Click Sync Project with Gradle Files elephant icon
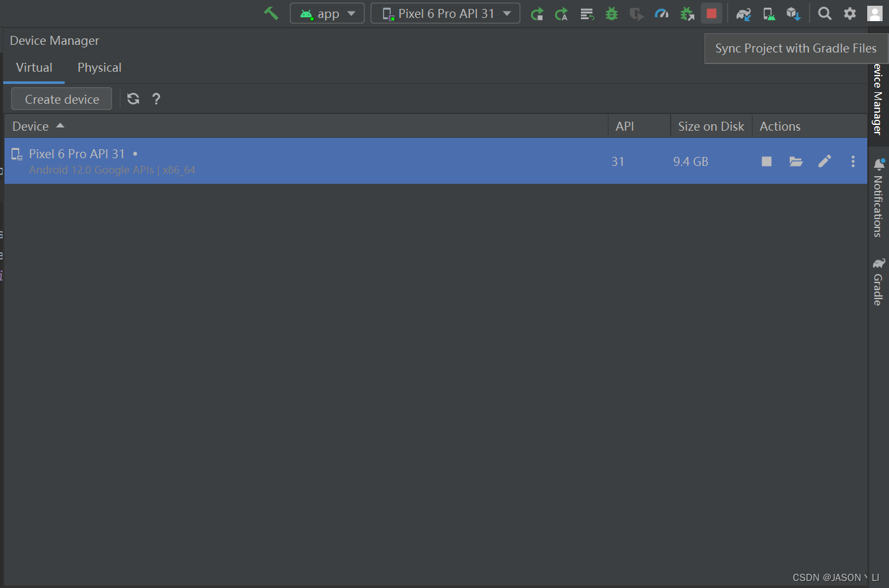 point(744,13)
